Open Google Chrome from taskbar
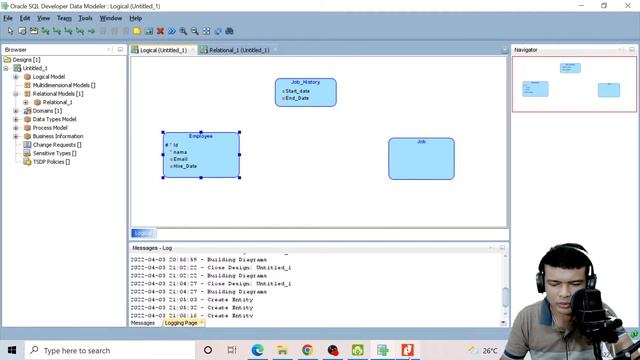 tap(307, 350)
